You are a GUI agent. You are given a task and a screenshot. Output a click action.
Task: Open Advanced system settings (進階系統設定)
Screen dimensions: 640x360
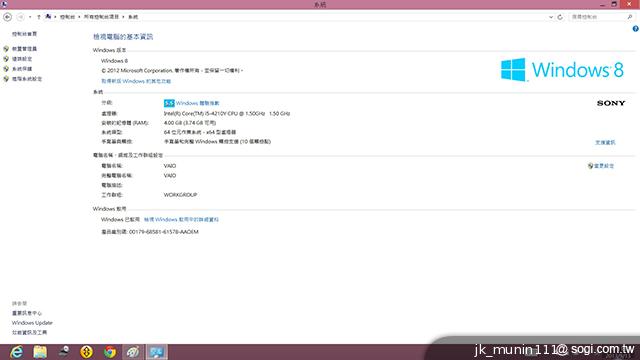[27, 79]
